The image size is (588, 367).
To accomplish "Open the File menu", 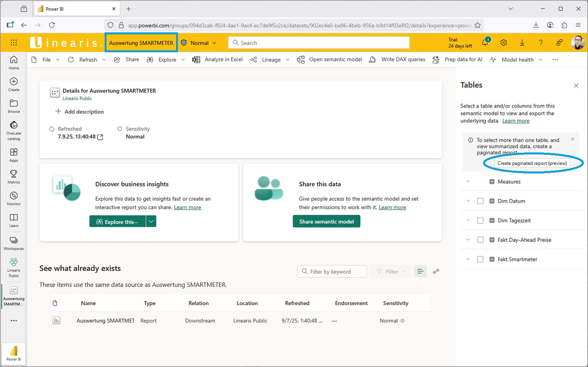I will point(46,59).
